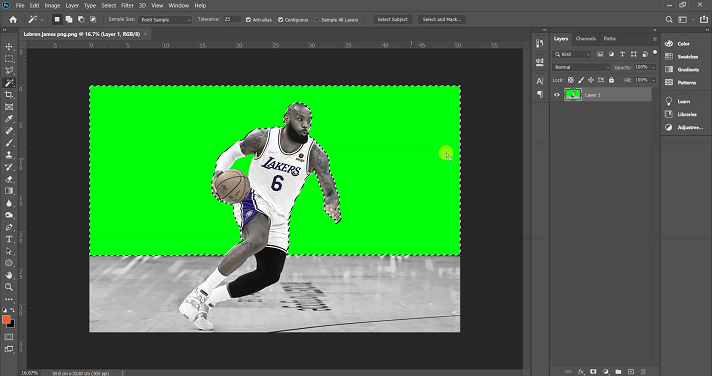712x376 pixels.
Task: Select the Polygonal Lasso tool
Action: (9, 71)
